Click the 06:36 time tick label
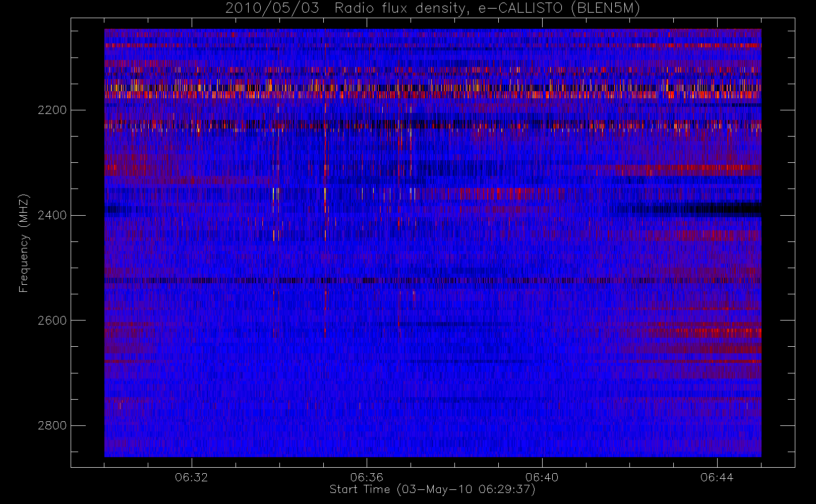Viewport: 816px width, 504px height. coord(367,477)
